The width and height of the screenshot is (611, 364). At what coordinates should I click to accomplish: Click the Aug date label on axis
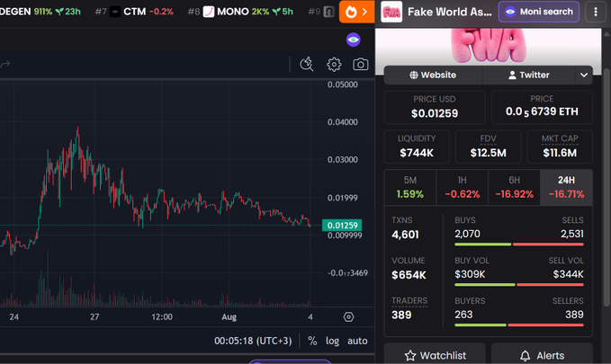tap(229, 317)
